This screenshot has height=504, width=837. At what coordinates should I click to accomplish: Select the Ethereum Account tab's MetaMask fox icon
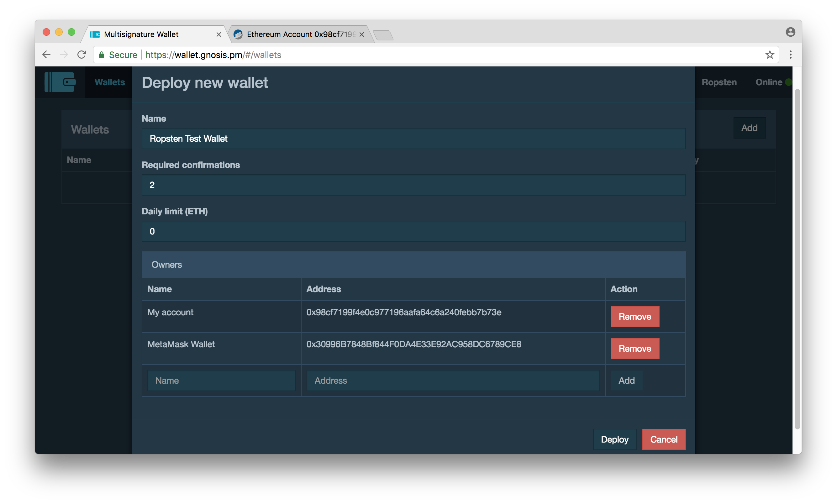(x=238, y=34)
